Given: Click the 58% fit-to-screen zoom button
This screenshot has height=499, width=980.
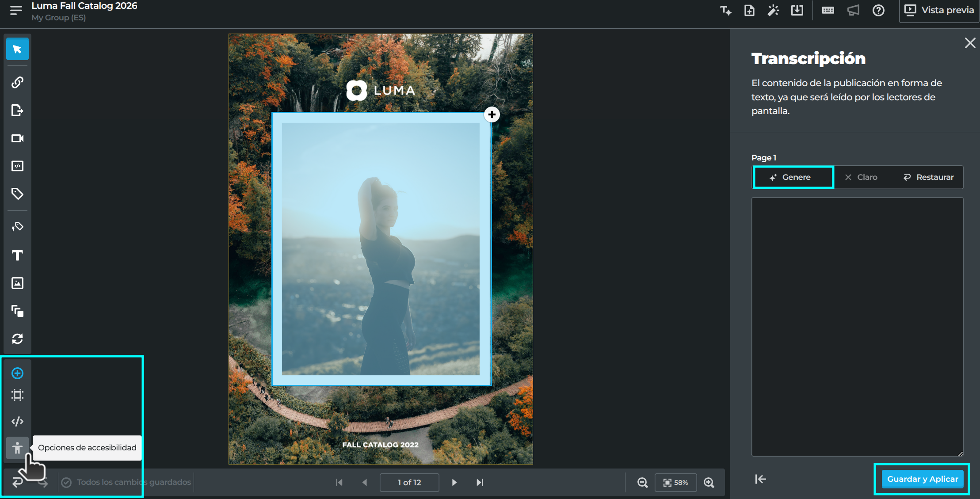Looking at the screenshot, I should coord(675,482).
